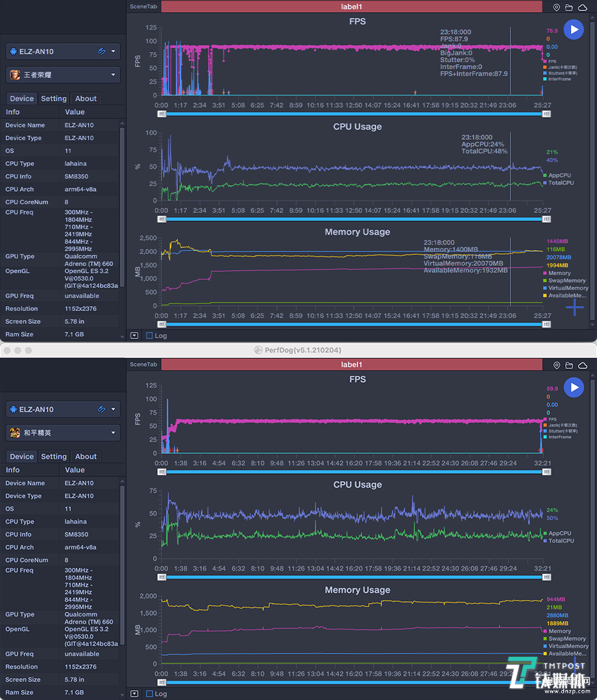Click the red label1 bar in bottom window

[x=352, y=365]
